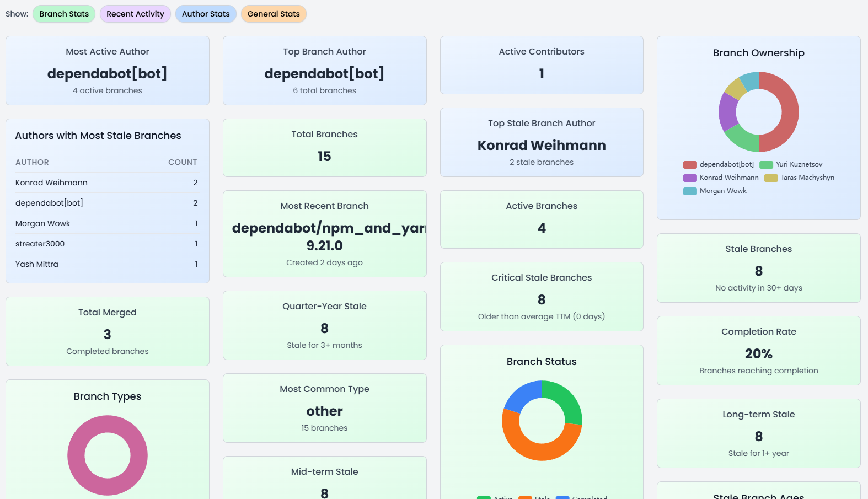
Task: Click 'No activity in 30+ days' text
Action: (759, 288)
